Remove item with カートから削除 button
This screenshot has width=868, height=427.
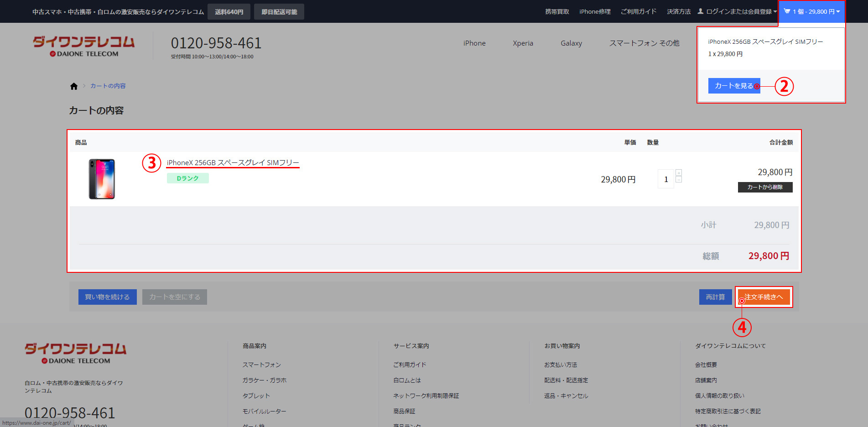pyautogui.click(x=765, y=187)
